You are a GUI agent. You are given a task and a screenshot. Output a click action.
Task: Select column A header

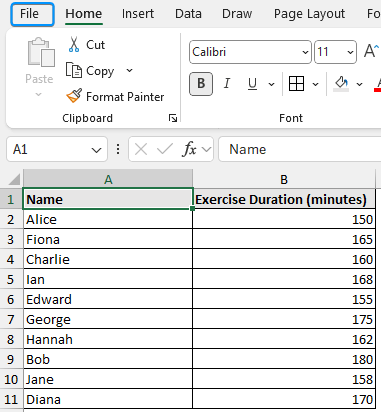[x=108, y=179]
